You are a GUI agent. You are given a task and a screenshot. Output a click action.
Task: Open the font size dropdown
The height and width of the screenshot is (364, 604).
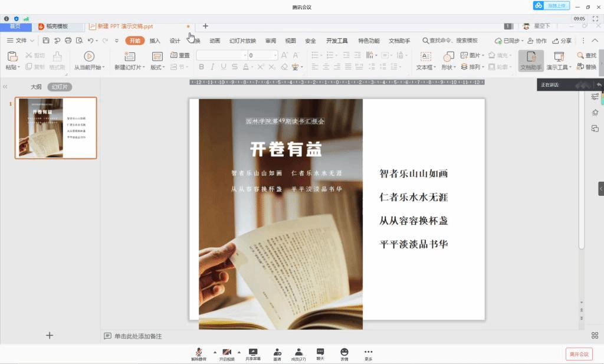(x=275, y=55)
